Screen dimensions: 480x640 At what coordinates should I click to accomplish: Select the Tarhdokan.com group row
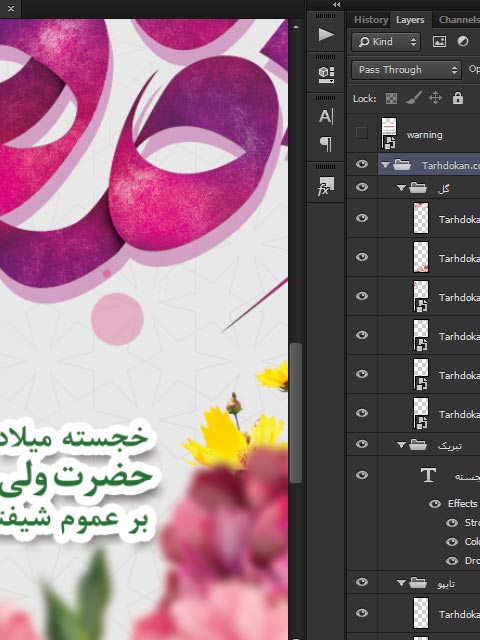[429, 164]
